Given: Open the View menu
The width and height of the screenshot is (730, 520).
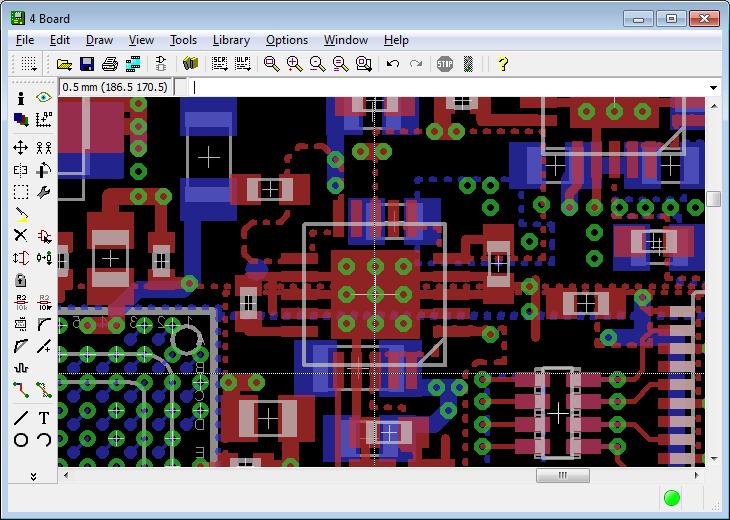Looking at the screenshot, I should (x=141, y=40).
